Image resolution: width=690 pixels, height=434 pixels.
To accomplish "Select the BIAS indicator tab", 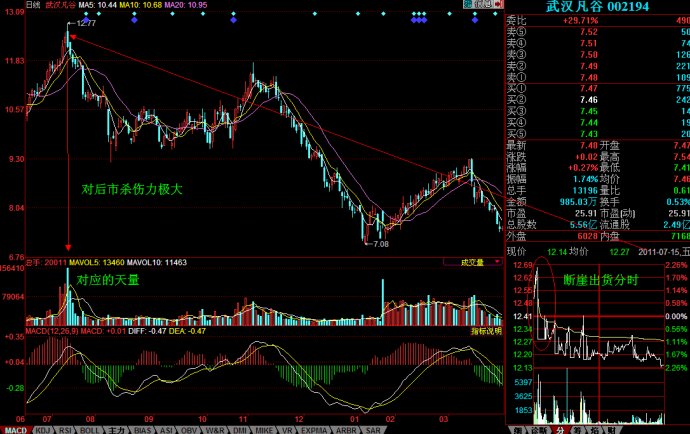I will click(143, 430).
